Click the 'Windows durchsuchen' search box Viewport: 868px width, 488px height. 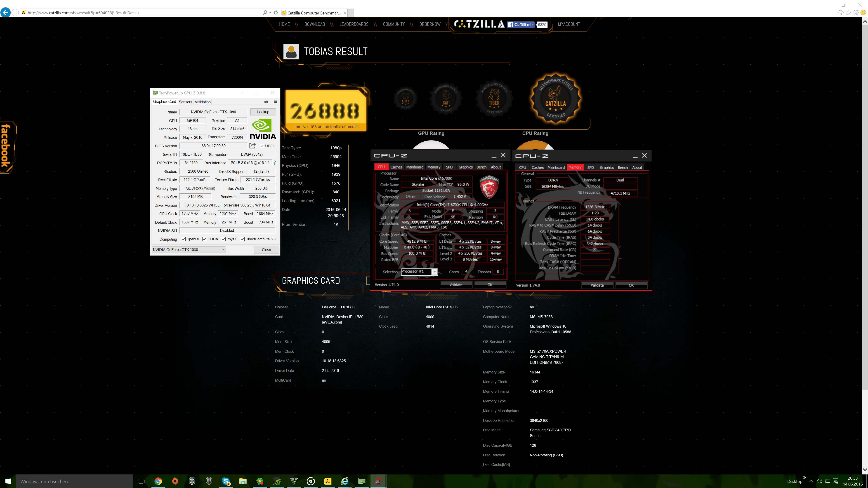(74, 481)
